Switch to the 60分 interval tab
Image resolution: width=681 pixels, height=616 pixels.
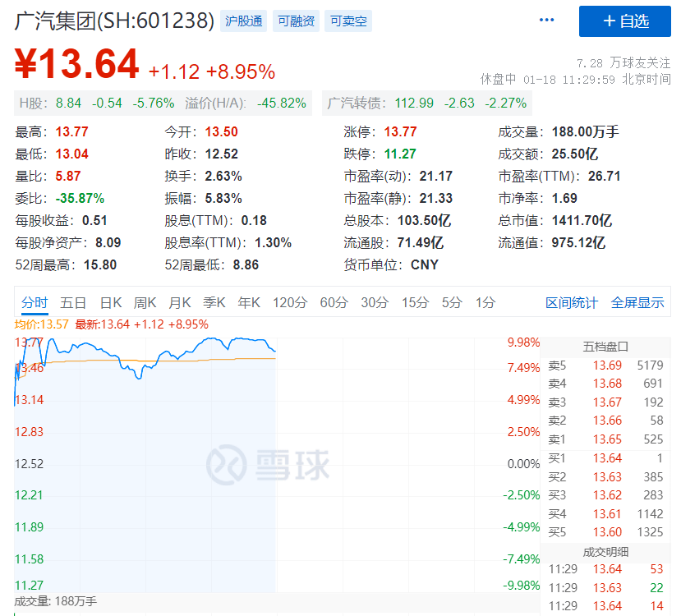click(333, 302)
